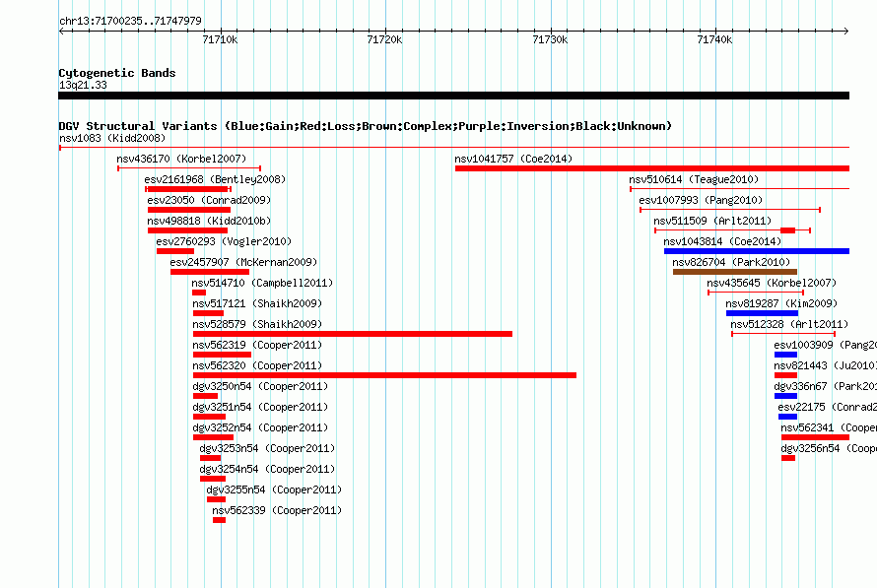Select dgv3252n54 (Cooper2011) label

(260, 427)
